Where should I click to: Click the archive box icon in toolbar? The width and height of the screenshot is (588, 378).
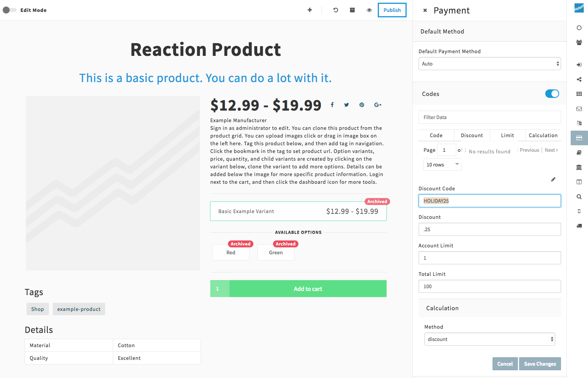[352, 10]
